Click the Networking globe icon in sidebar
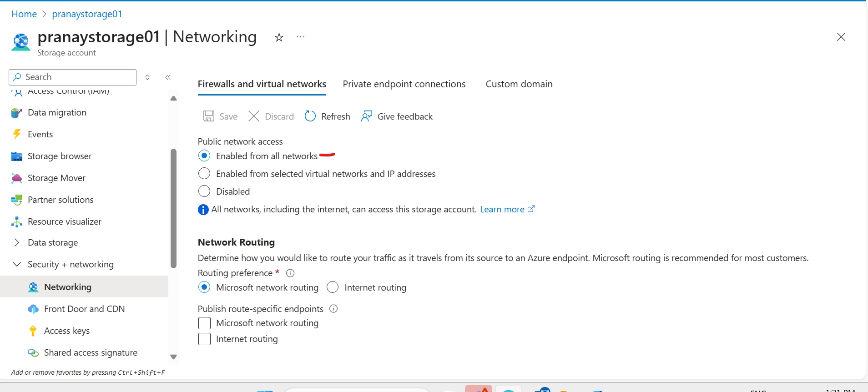This screenshot has width=868, height=392. click(33, 287)
